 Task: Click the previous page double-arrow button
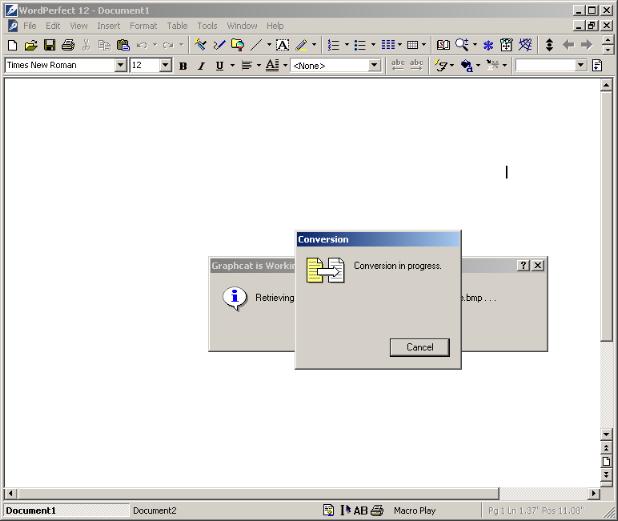pos(606,448)
